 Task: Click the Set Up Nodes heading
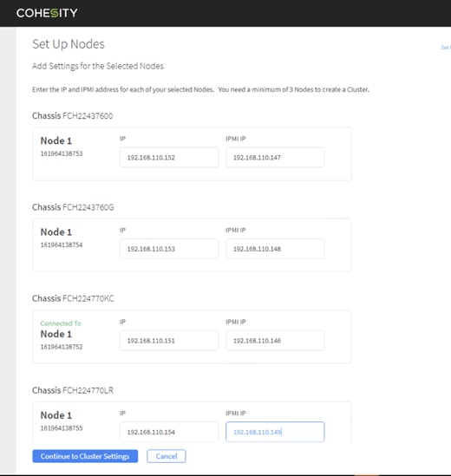pyautogui.click(x=69, y=44)
